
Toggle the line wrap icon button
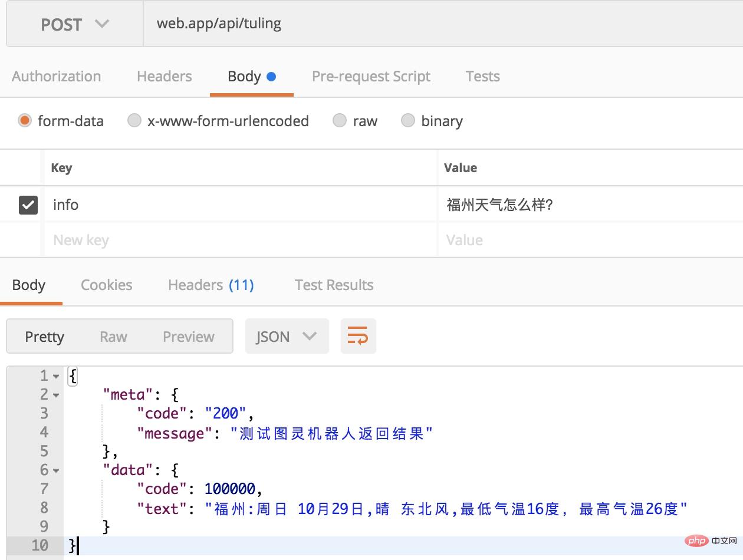[358, 336]
